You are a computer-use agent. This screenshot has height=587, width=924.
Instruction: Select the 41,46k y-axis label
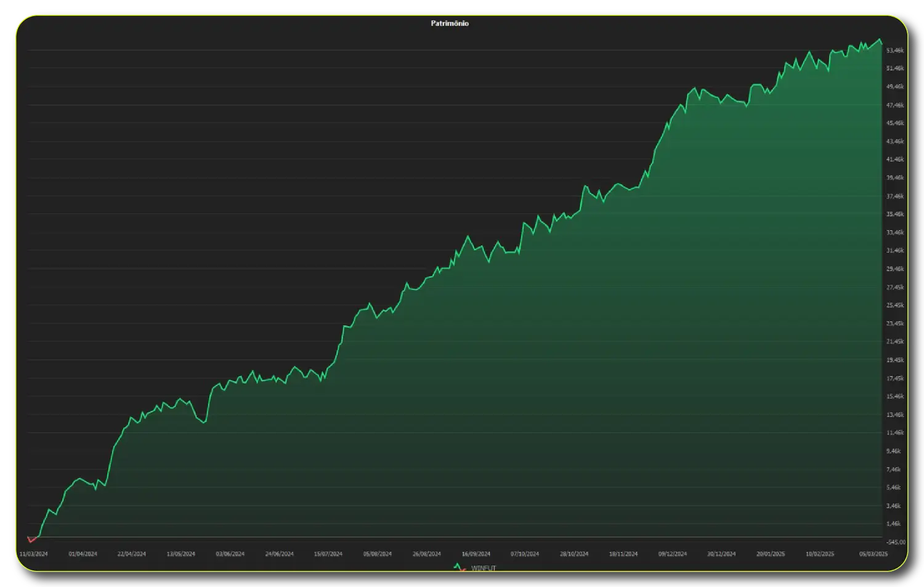click(x=895, y=160)
